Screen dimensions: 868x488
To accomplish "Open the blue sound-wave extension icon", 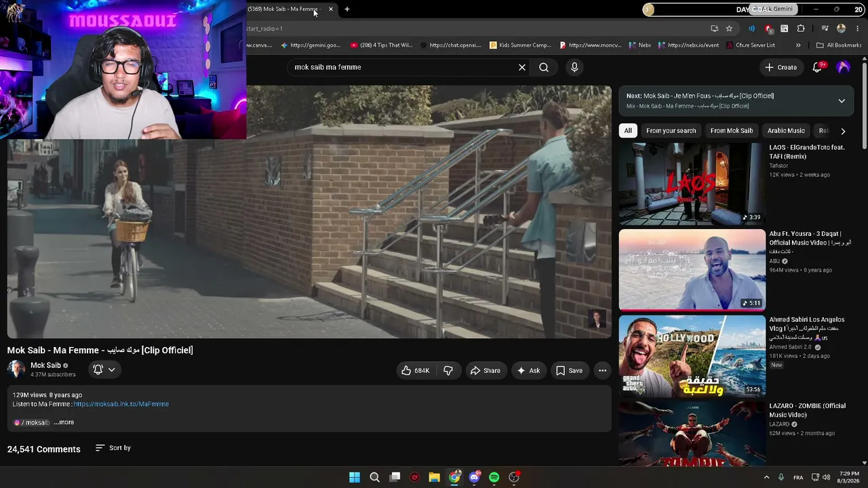I will [751, 28].
